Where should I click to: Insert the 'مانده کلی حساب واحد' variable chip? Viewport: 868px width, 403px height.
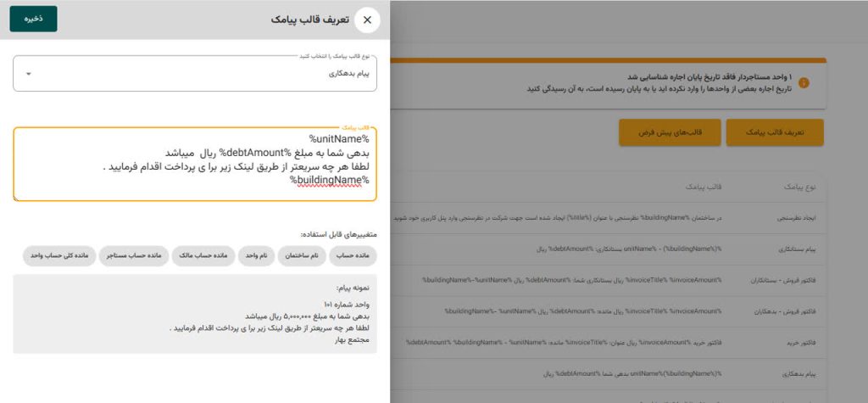click(x=58, y=255)
